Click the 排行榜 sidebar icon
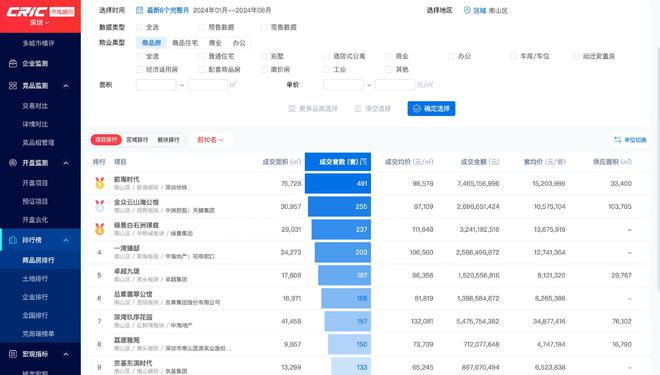 (x=13, y=240)
